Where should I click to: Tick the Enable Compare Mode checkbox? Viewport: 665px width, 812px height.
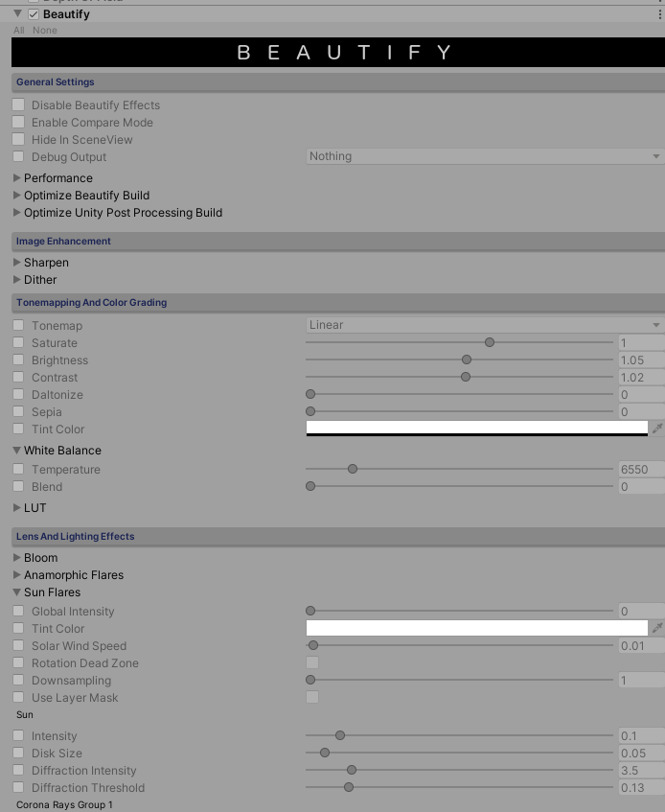tap(18, 122)
